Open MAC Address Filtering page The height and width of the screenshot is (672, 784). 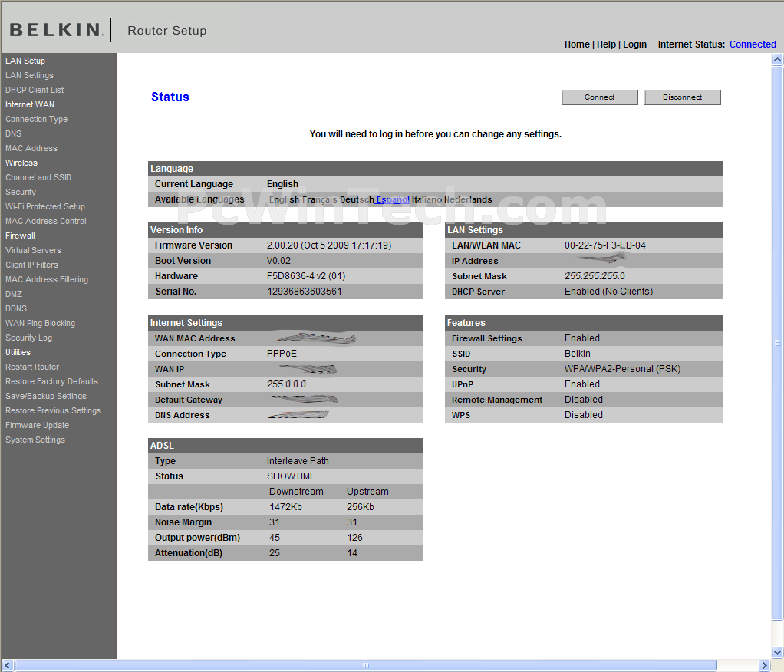tap(47, 279)
